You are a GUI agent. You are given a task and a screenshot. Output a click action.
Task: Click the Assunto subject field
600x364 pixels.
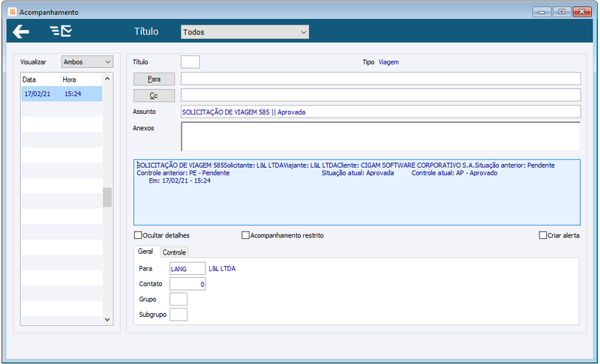[x=381, y=112]
